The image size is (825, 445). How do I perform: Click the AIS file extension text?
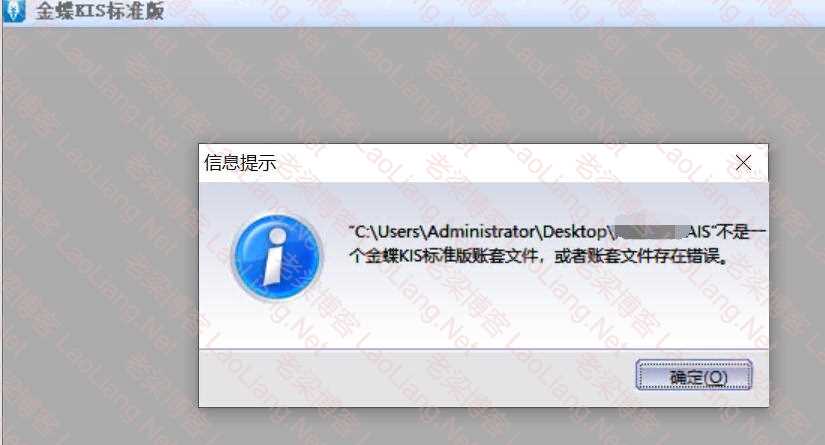pyautogui.click(x=700, y=232)
